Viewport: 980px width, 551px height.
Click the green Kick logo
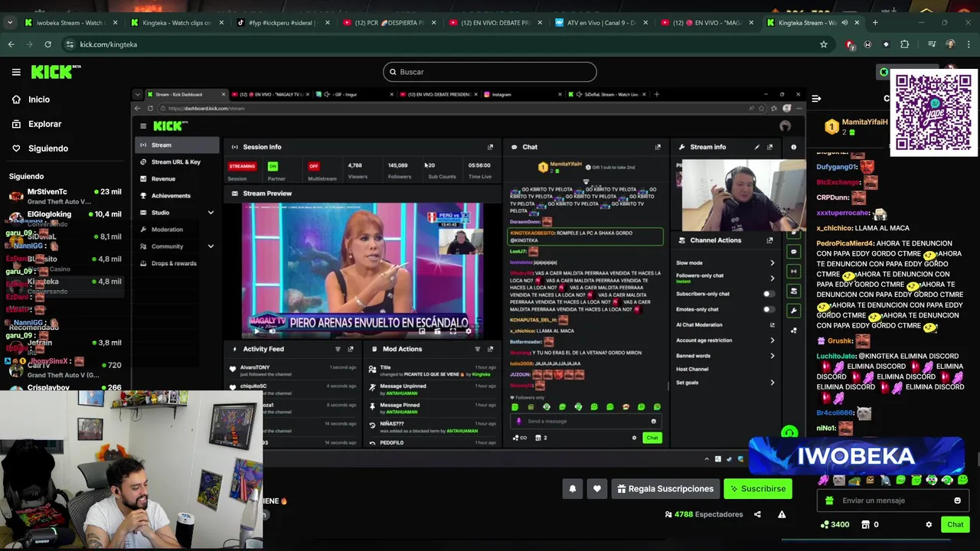[56, 72]
